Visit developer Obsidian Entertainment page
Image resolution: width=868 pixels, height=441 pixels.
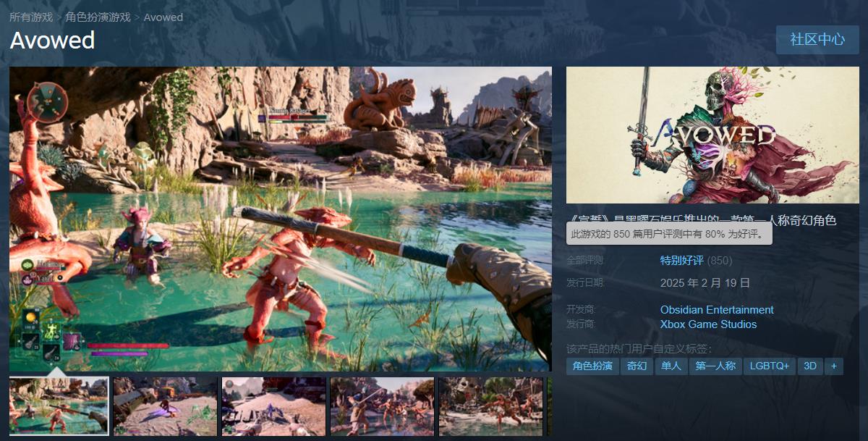pos(717,310)
